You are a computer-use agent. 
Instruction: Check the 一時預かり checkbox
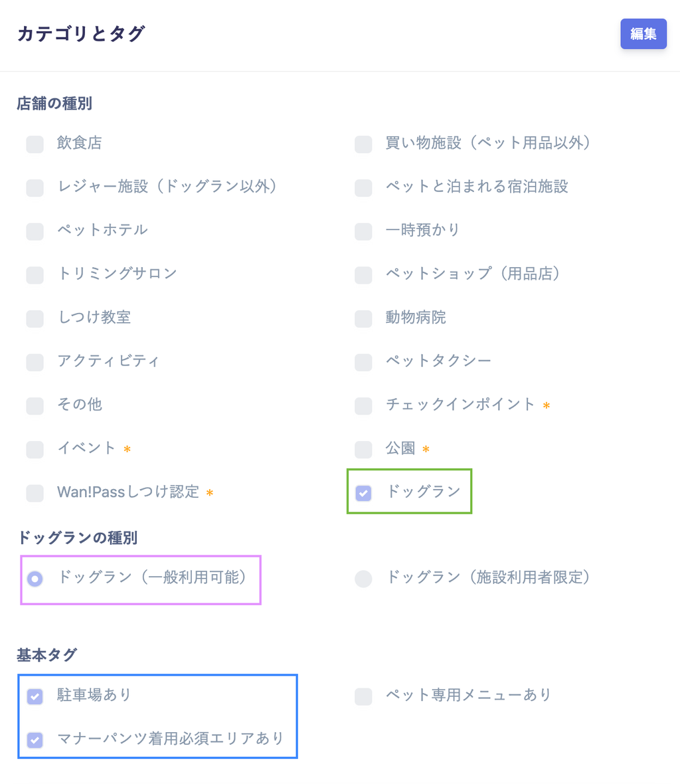click(x=363, y=231)
